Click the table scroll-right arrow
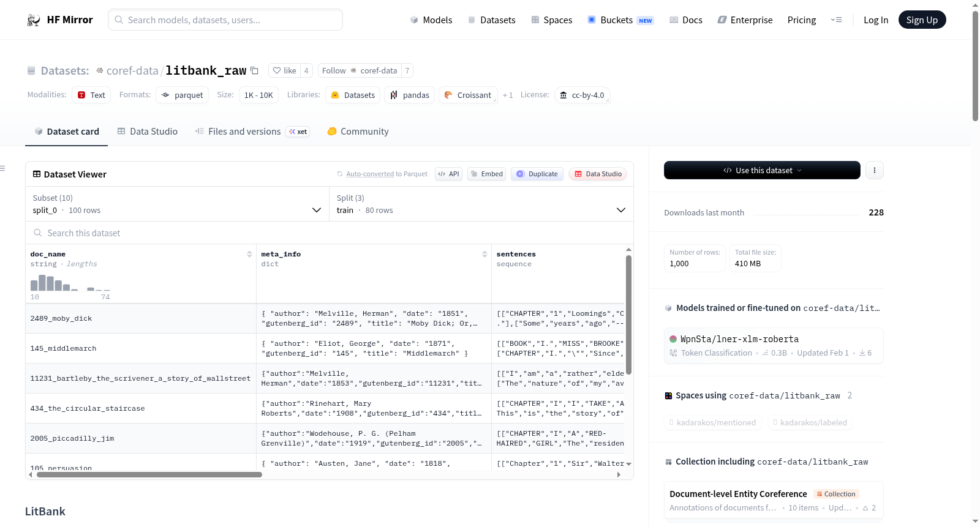This screenshot has height=527, width=980. 619,474
